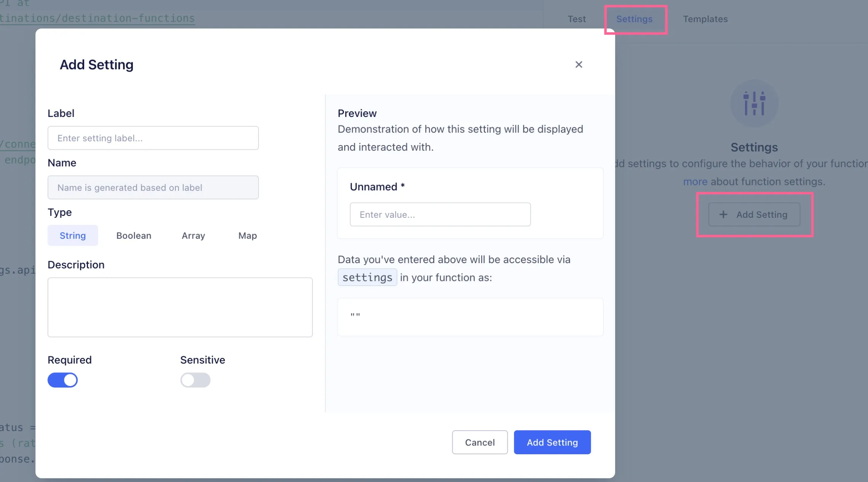Pick the Array type option
This screenshot has width=868, height=482.
click(193, 235)
